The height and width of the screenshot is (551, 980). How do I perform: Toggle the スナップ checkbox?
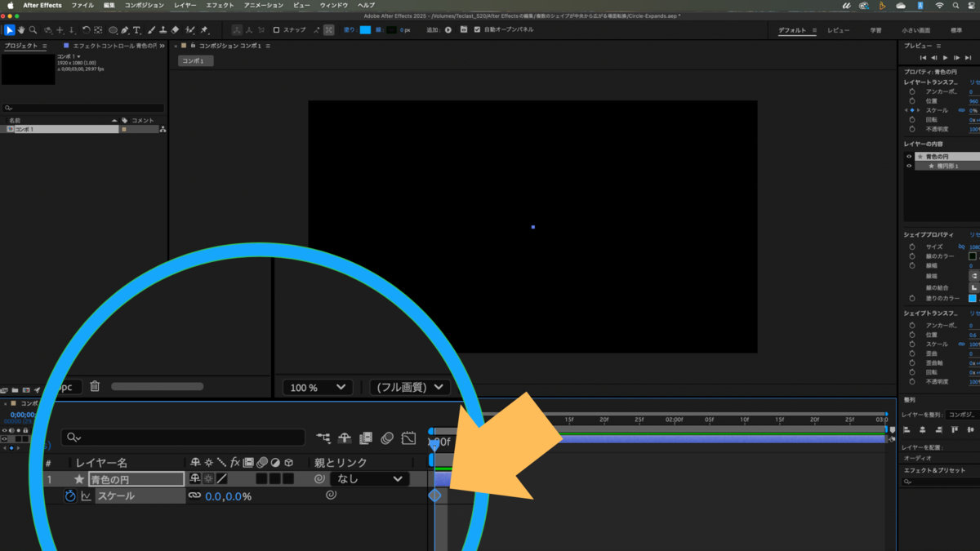[276, 30]
